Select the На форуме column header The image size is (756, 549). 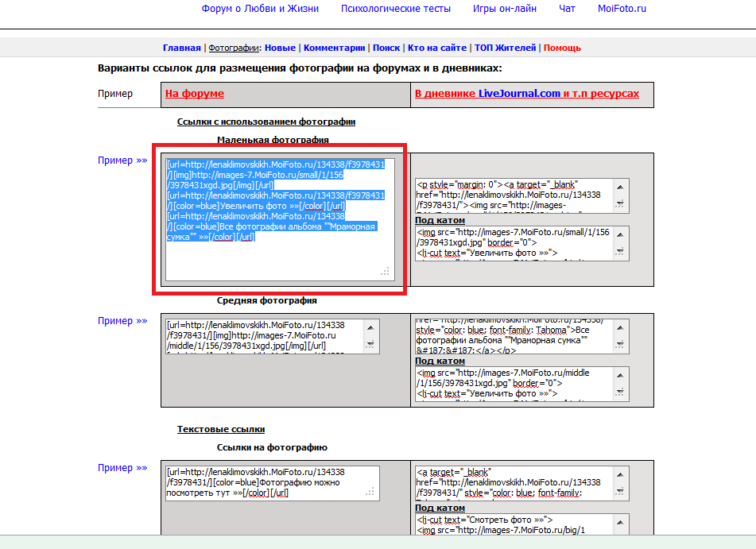click(x=195, y=94)
